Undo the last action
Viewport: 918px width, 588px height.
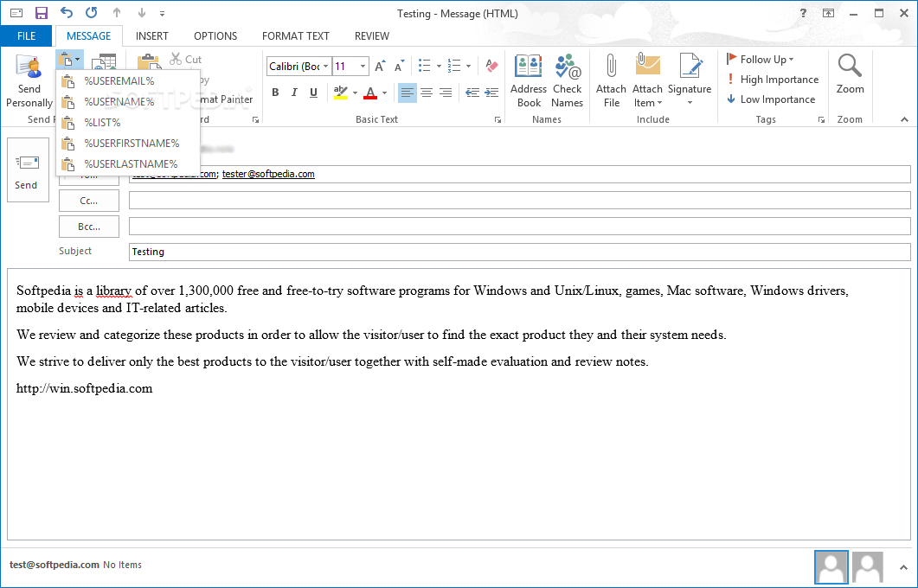66,13
